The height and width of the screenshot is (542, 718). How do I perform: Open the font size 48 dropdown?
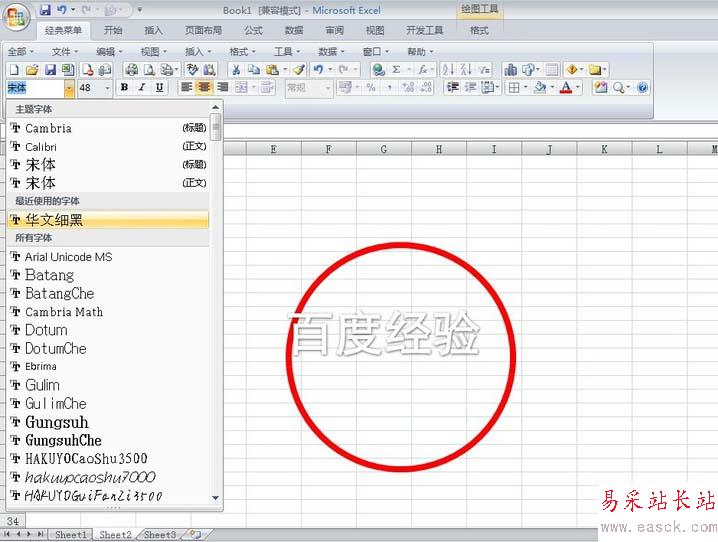click(108, 88)
